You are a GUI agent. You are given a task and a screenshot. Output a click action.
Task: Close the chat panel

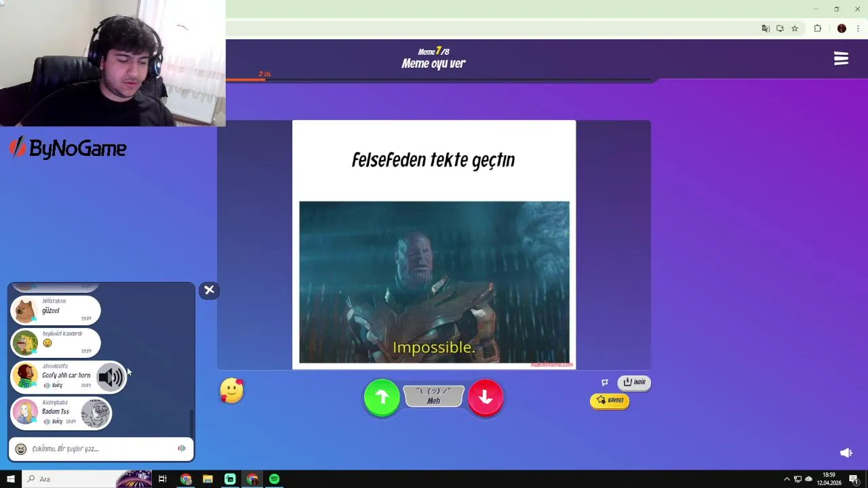[x=209, y=290]
